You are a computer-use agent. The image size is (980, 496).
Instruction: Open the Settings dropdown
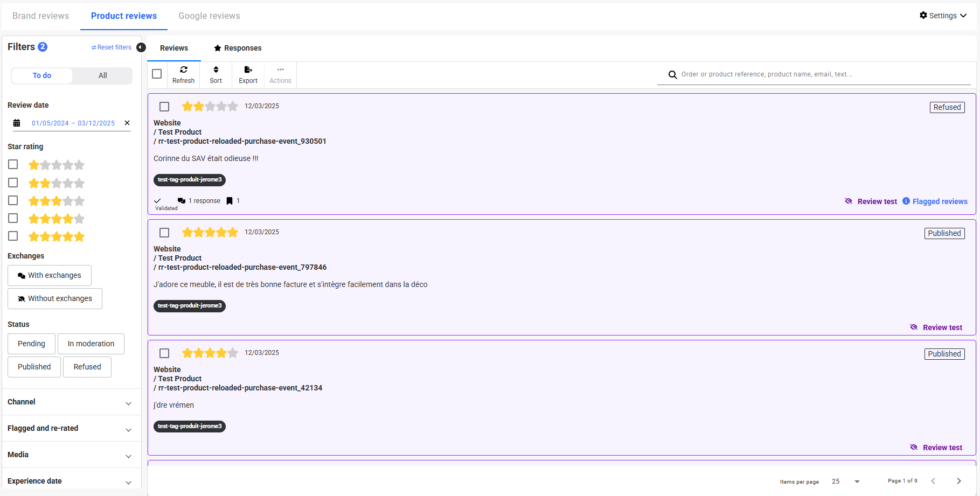[942, 16]
